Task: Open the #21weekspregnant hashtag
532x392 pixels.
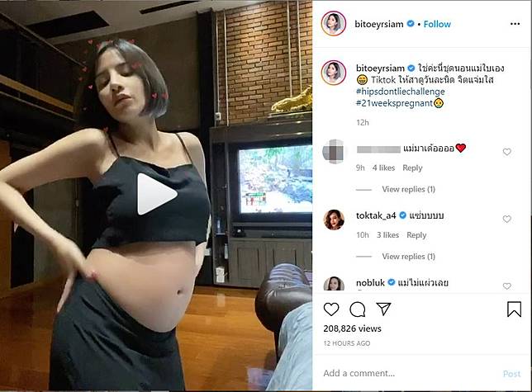Action: click(x=395, y=103)
